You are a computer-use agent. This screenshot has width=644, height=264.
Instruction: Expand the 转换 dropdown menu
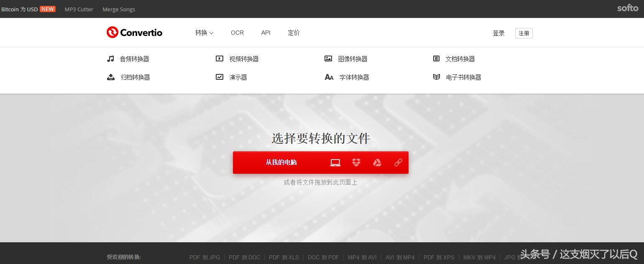[204, 33]
